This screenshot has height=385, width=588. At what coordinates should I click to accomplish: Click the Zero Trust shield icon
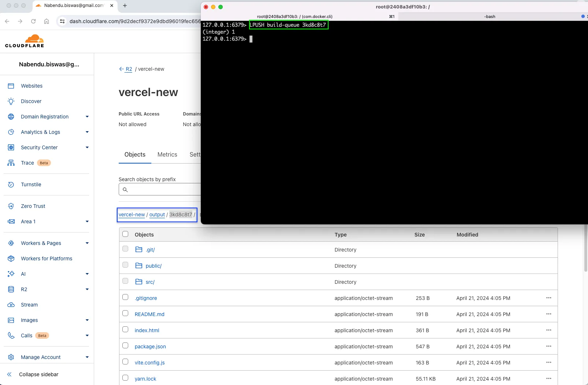pyautogui.click(x=11, y=206)
